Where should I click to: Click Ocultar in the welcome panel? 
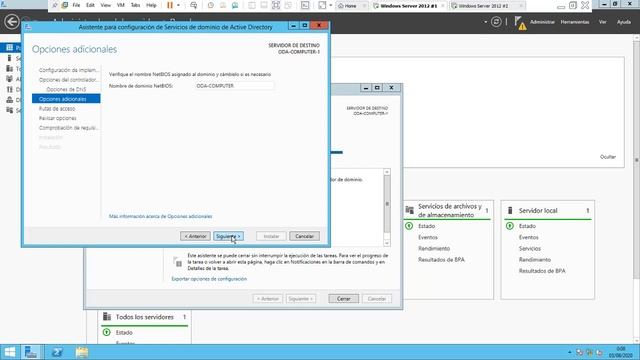pos(608,157)
